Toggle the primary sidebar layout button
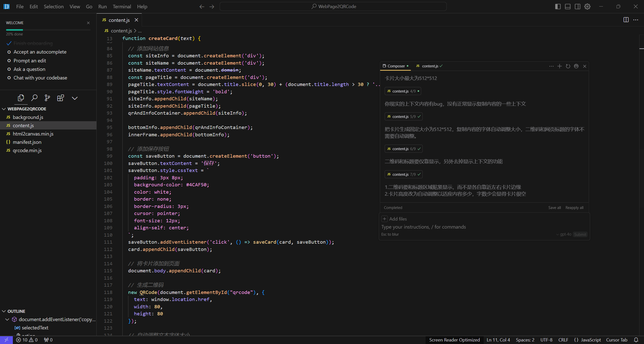The height and width of the screenshot is (344, 644). (558, 7)
